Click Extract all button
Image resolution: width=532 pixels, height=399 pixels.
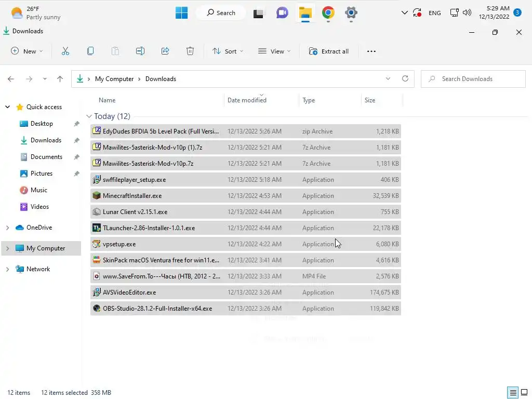coord(328,51)
